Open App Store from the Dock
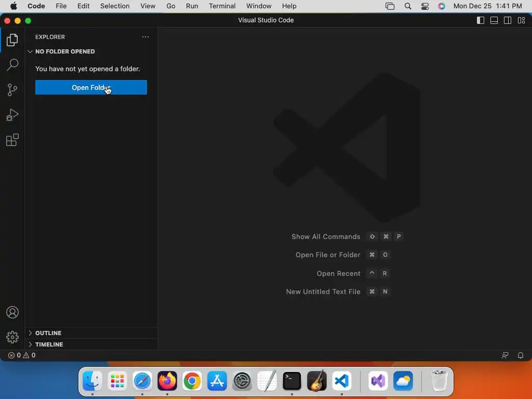Viewport: 532px width, 399px height. (217, 381)
